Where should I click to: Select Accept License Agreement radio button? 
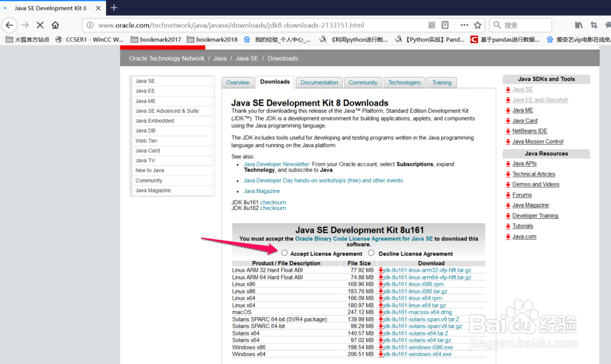(285, 253)
